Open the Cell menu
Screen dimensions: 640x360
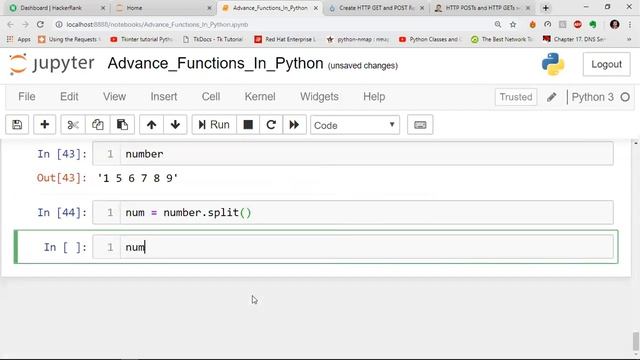click(x=211, y=97)
